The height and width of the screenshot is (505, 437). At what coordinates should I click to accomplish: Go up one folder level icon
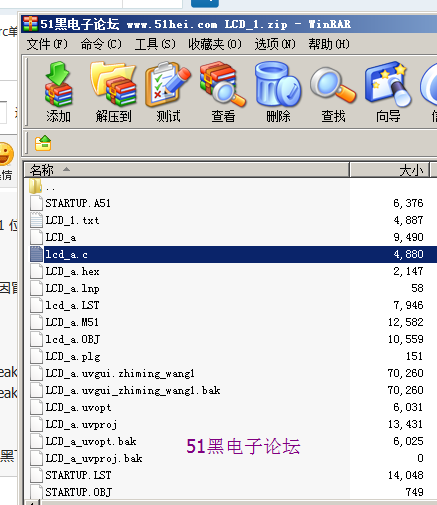[43, 143]
